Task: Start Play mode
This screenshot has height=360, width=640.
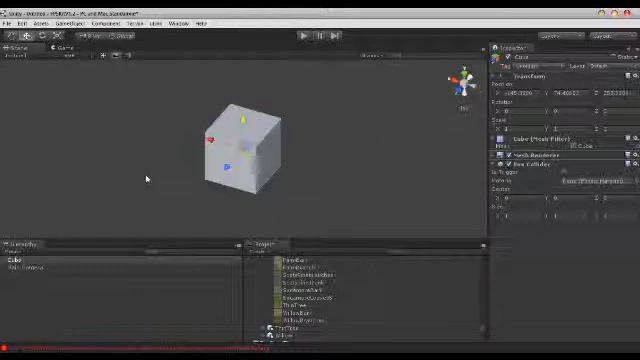Action: (x=303, y=36)
